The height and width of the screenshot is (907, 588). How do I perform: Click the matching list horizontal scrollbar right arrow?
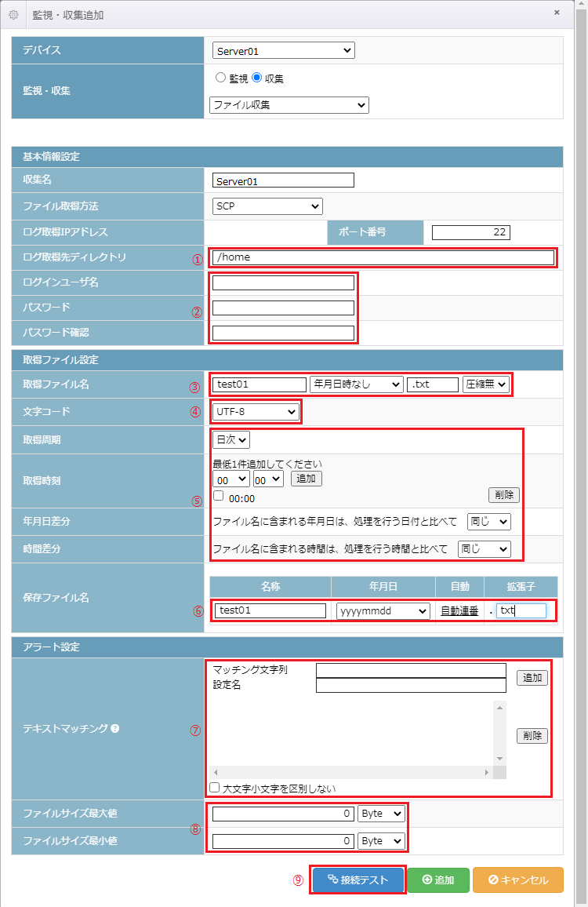pos(487,772)
